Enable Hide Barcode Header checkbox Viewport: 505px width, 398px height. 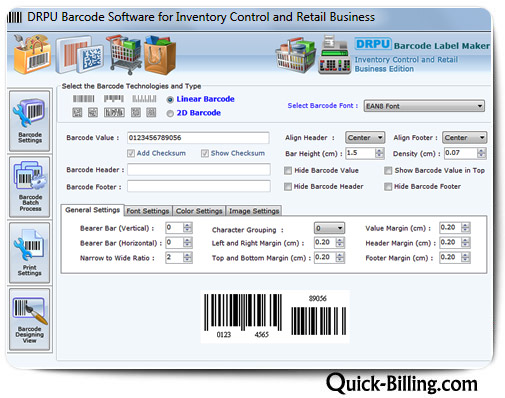288,187
